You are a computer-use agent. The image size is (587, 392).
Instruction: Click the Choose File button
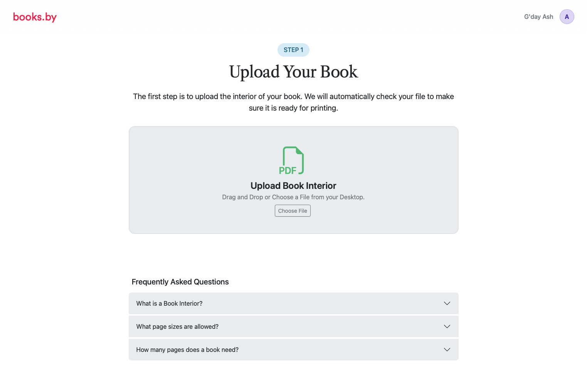293,211
